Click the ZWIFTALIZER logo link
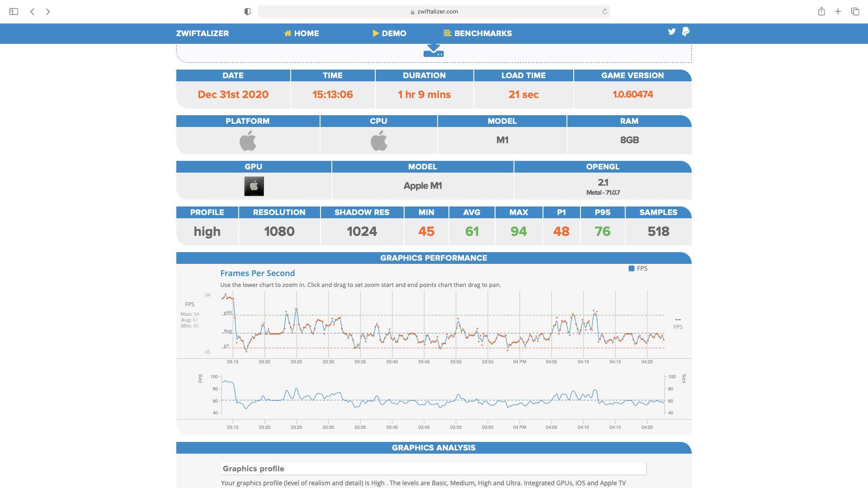 [202, 33]
